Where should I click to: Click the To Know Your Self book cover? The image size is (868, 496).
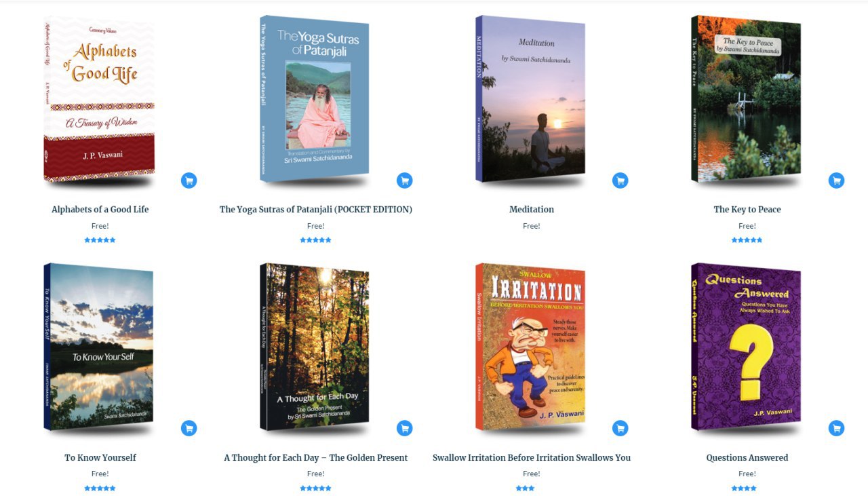click(x=99, y=346)
